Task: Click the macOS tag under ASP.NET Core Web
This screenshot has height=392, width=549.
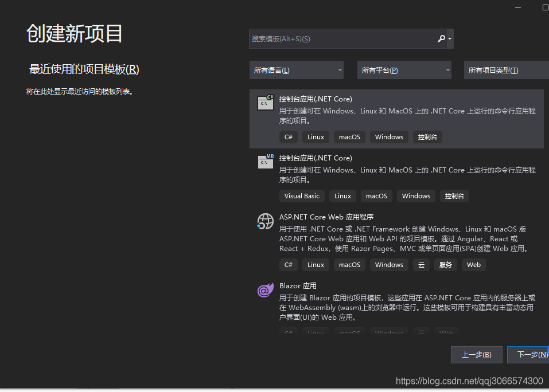Action: pos(349,265)
